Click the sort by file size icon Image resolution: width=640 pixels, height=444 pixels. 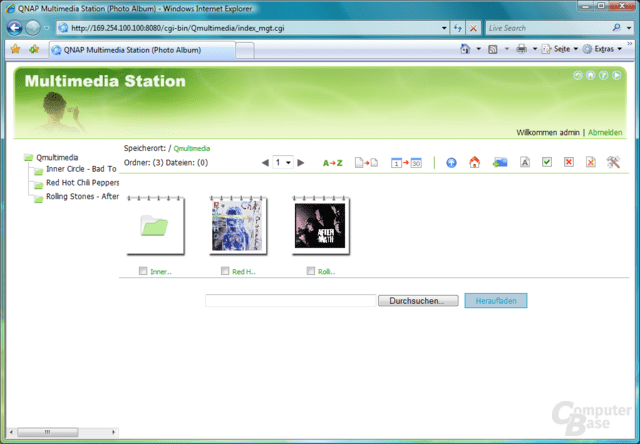366,163
